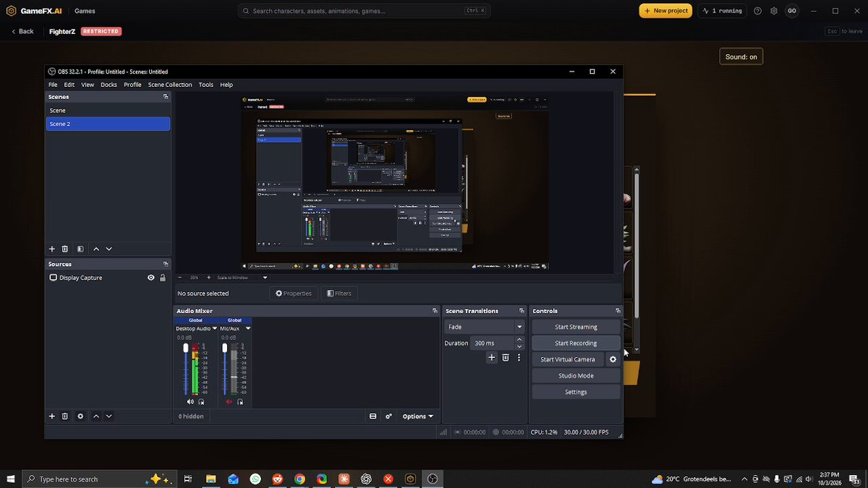Viewport: 868px width, 488px height.
Task: Expand Mic/Aux channel dropdown arrow
Action: [247, 328]
